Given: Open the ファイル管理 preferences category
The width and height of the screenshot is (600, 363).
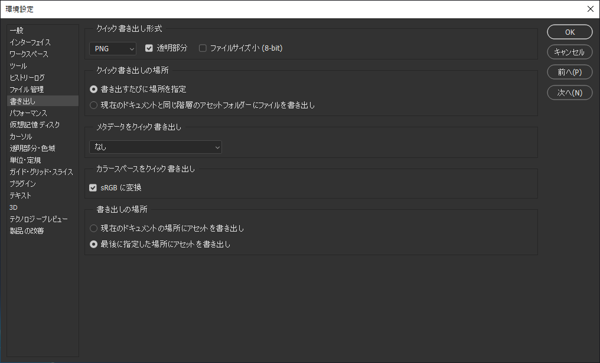Looking at the screenshot, I should (x=26, y=90).
